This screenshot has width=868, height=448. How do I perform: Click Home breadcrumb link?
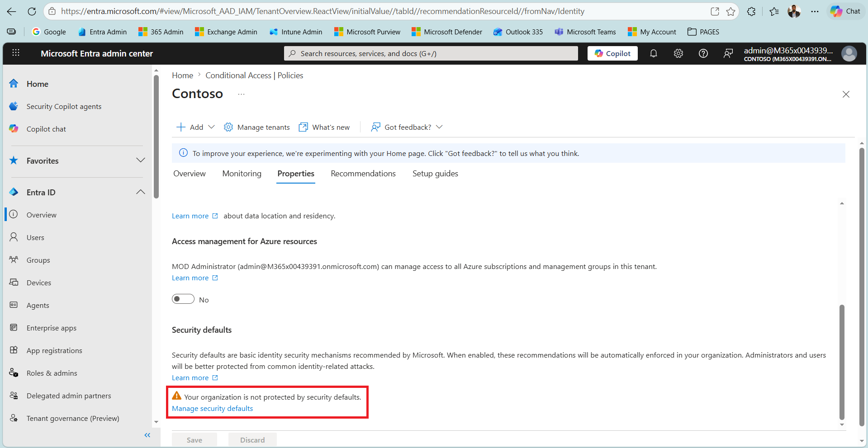pos(182,75)
